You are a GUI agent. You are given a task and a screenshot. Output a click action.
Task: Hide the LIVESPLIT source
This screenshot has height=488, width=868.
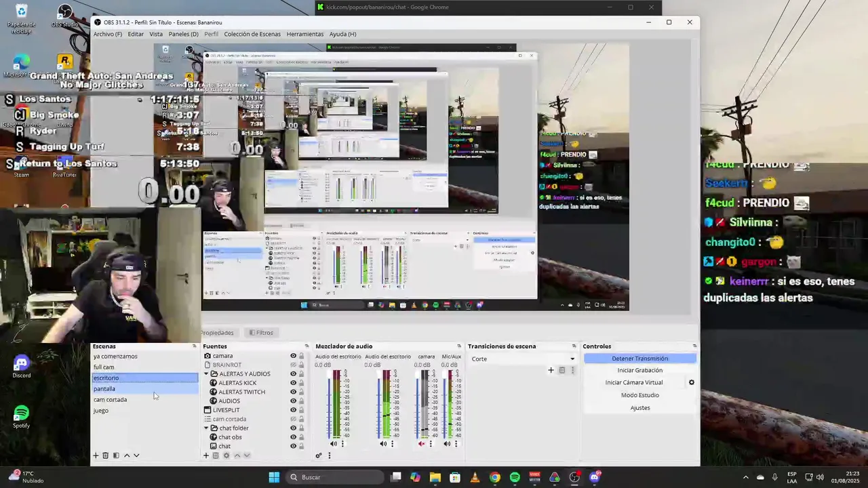coord(294,410)
